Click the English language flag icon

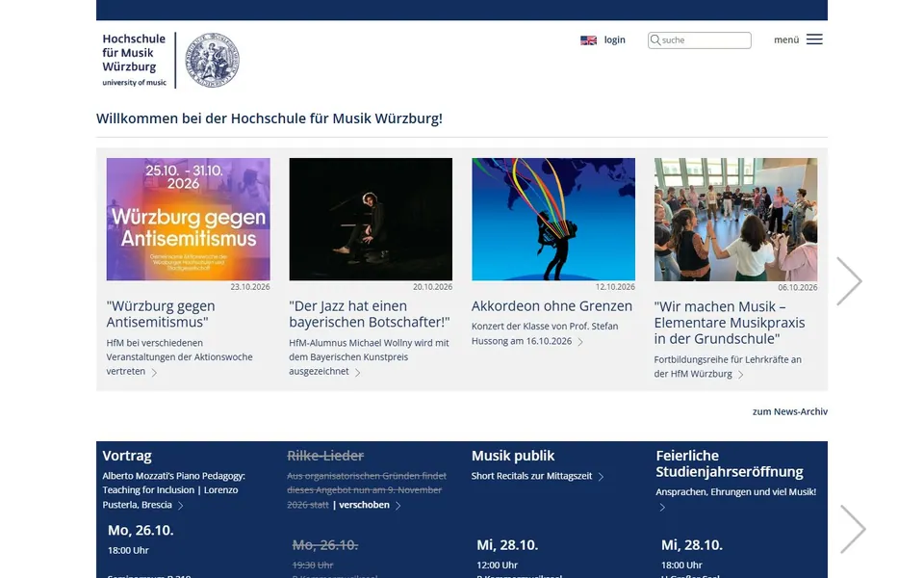pyautogui.click(x=588, y=40)
